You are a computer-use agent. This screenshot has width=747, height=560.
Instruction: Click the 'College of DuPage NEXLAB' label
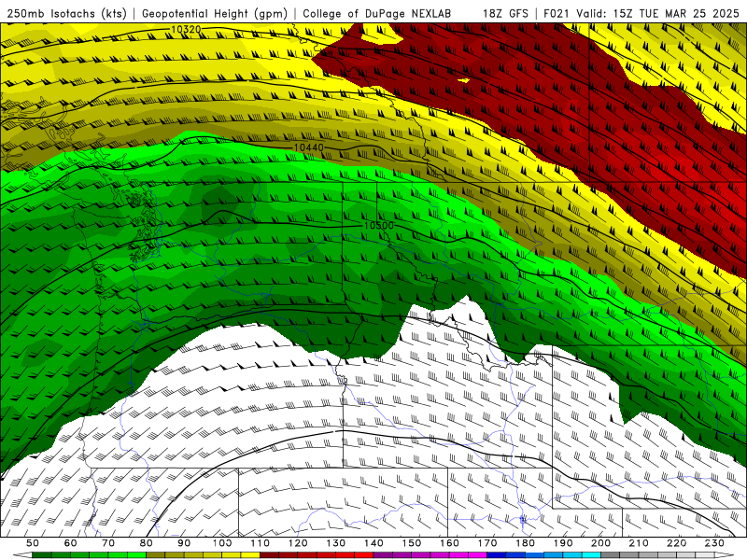[x=376, y=14]
